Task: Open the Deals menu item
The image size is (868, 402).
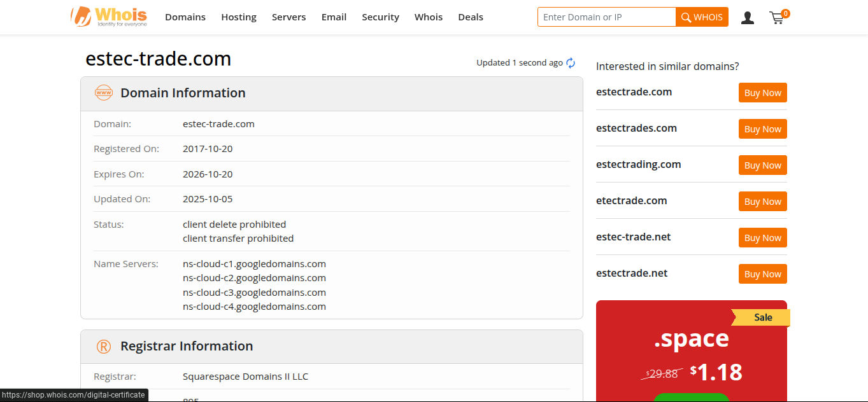Action: [471, 17]
